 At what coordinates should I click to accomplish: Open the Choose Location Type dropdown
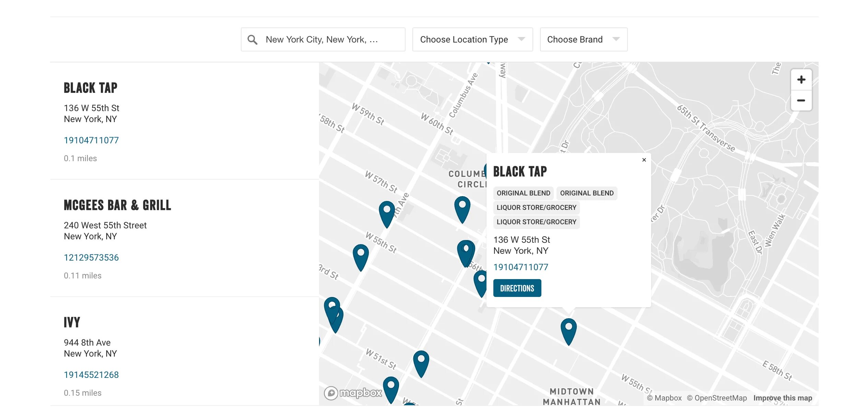(472, 40)
